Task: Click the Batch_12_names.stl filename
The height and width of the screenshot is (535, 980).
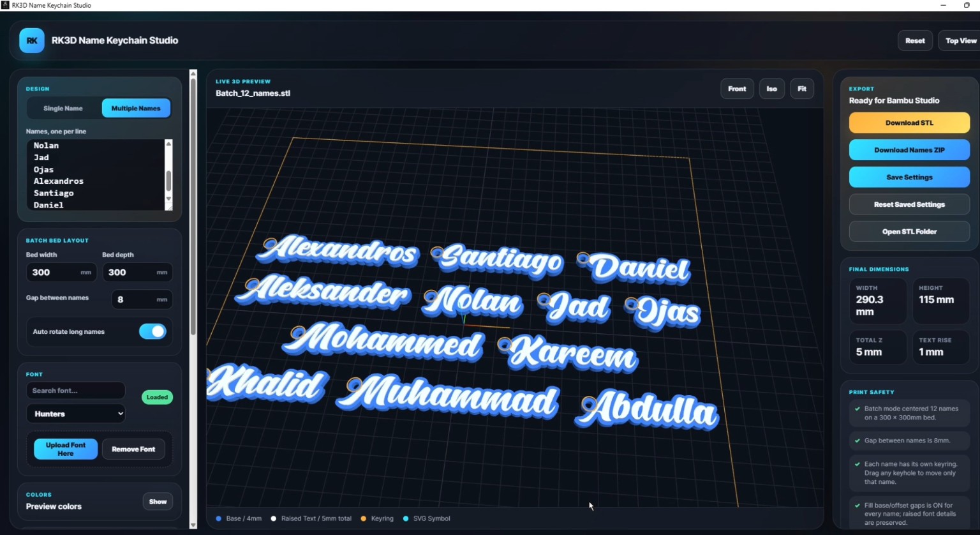Action: tap(253, 93)
